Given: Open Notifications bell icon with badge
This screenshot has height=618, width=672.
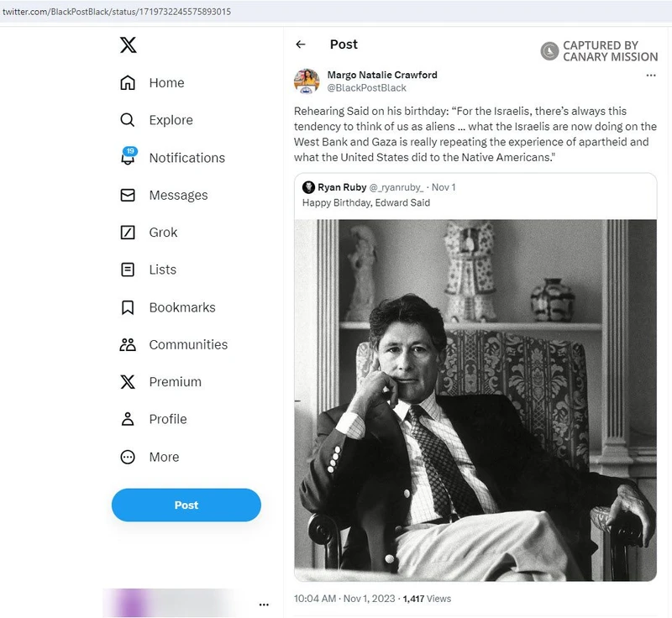Looking at the screenshot, I should [x=128, y=157].
